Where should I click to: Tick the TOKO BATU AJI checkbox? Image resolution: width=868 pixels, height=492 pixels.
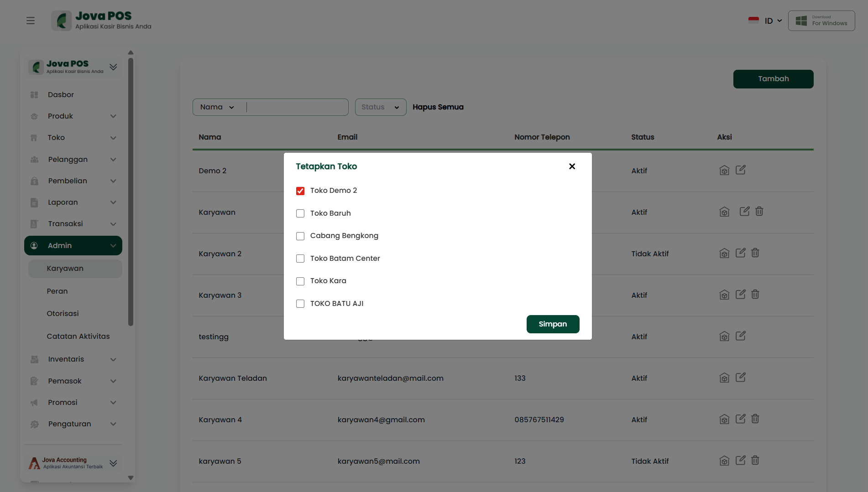click(x=300, y=304)
